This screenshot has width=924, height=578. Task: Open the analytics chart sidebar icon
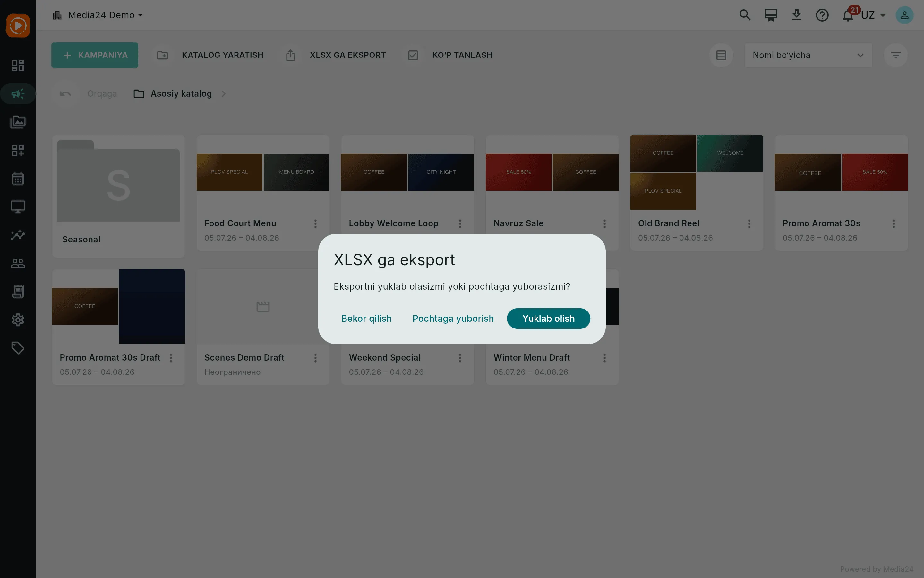click(18, 235)
